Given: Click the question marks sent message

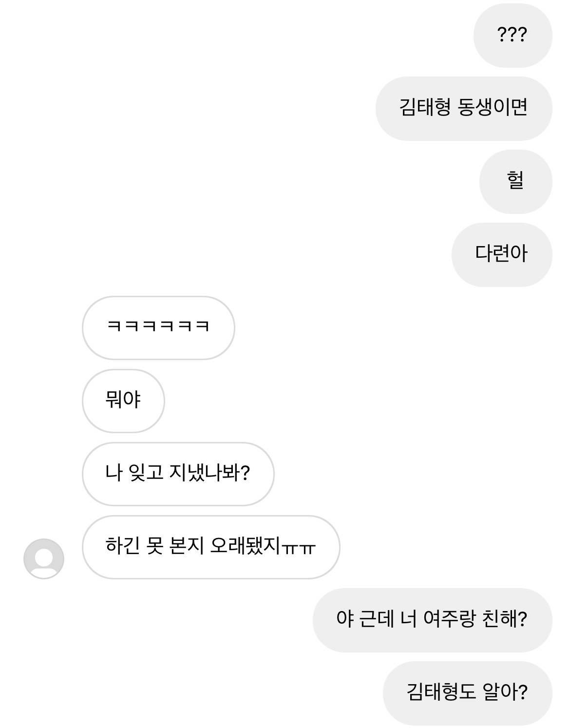Looking at the screenshot, I should [x=513, y=35].
